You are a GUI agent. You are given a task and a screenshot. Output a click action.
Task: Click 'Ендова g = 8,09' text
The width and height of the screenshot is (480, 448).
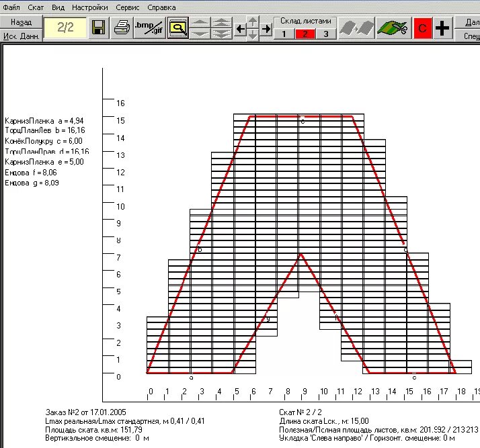pos(32,183)
